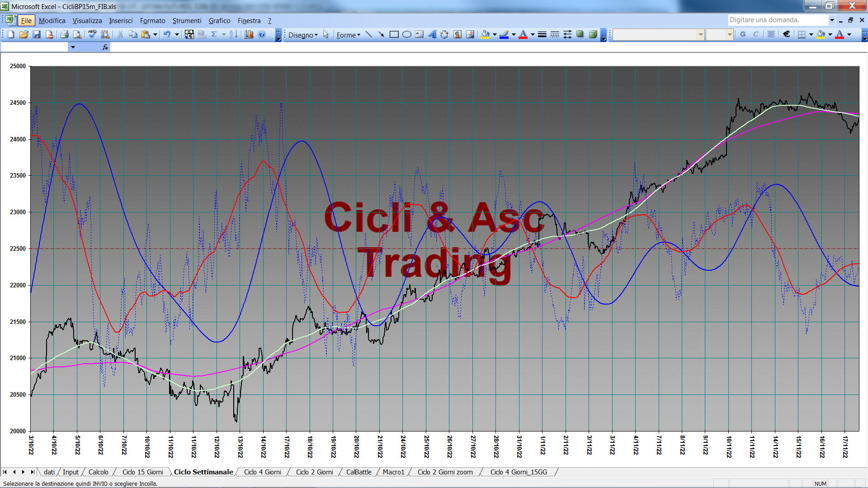Click the Euro conversion tool icon

(189, 34)
